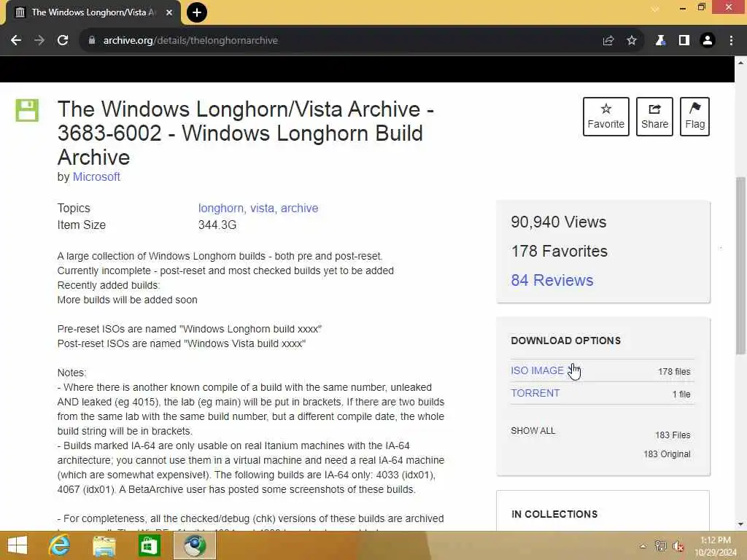747x560 pixels.
Task: Click the scrollbar up arrow
Action: point(740,63)
